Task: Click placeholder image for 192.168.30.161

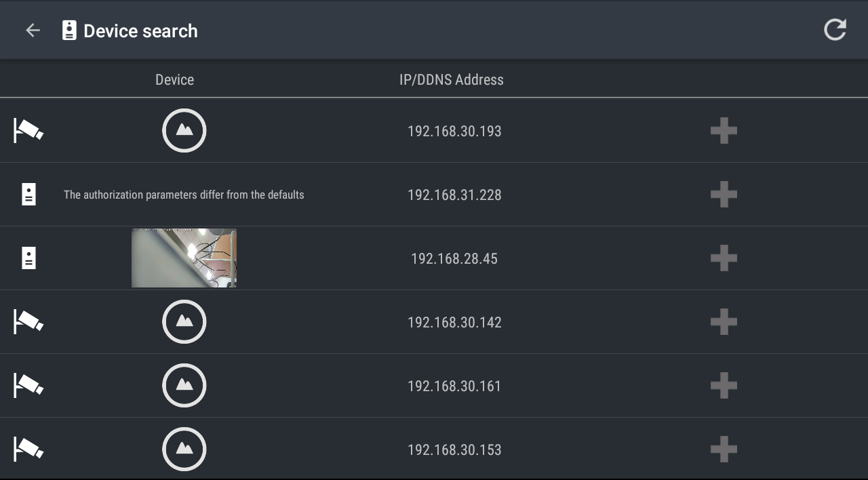Action: point(184,386)
